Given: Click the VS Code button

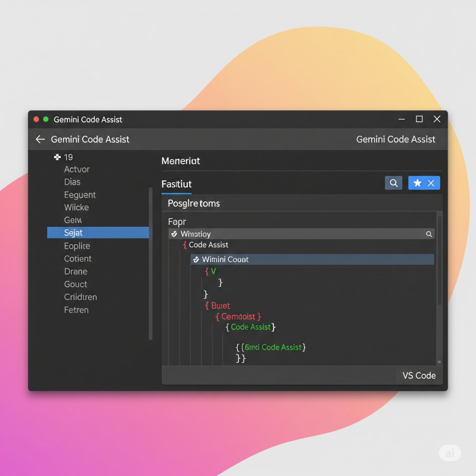Looking at the screenshot, I should tap(419, 376).
